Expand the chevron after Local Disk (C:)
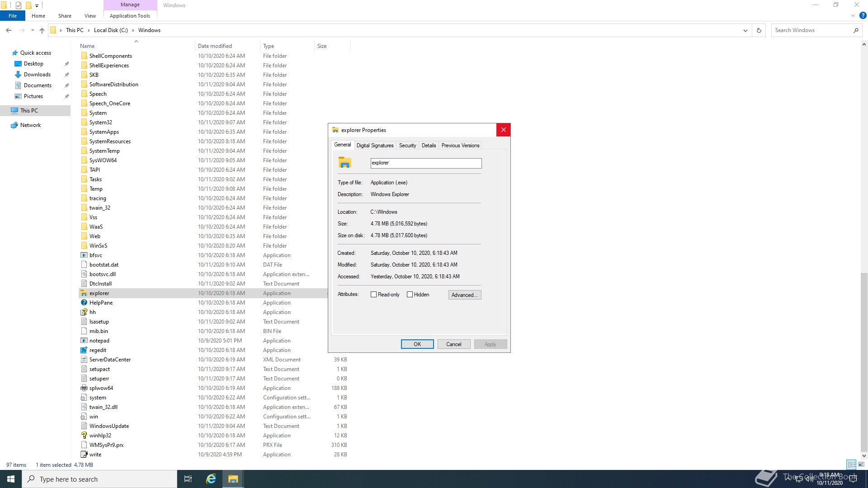868x488 pixels. 133,30
